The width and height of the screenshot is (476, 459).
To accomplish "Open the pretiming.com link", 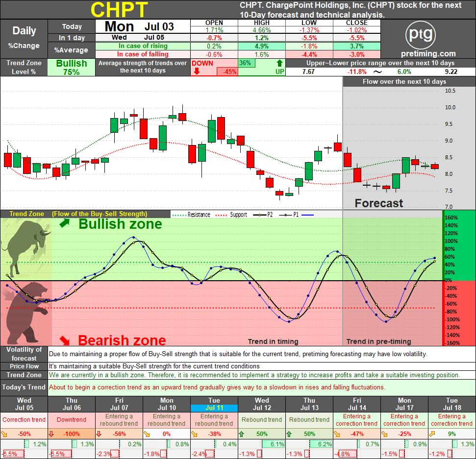I will pos(428,54).
